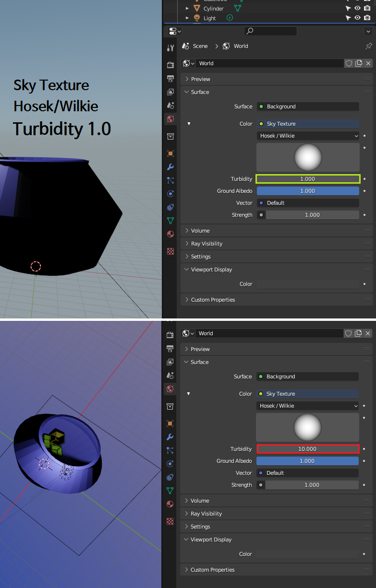Expand Settings panel in the lower editor

(276, 527)
